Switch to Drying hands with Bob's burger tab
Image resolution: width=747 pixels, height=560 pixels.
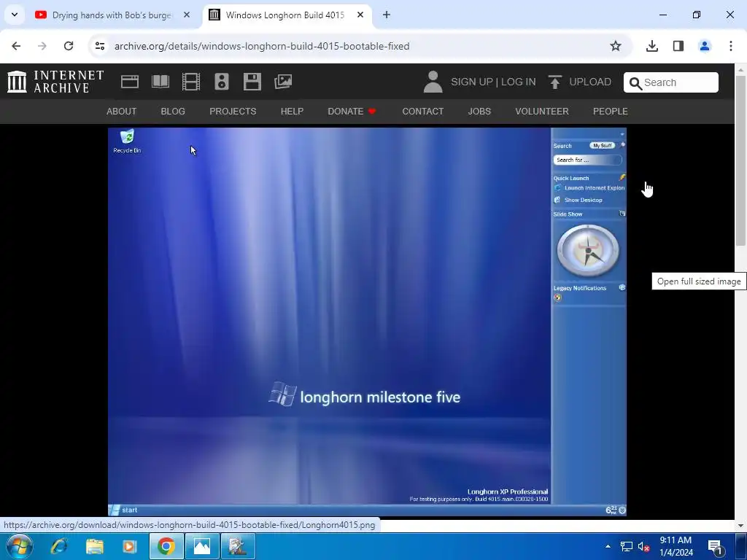112,15
